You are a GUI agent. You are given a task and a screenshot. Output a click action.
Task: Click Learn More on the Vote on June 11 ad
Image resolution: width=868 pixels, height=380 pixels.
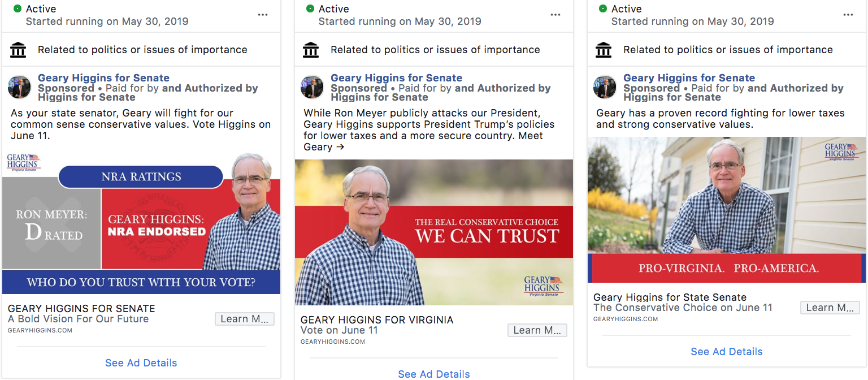tap(537, 330)
